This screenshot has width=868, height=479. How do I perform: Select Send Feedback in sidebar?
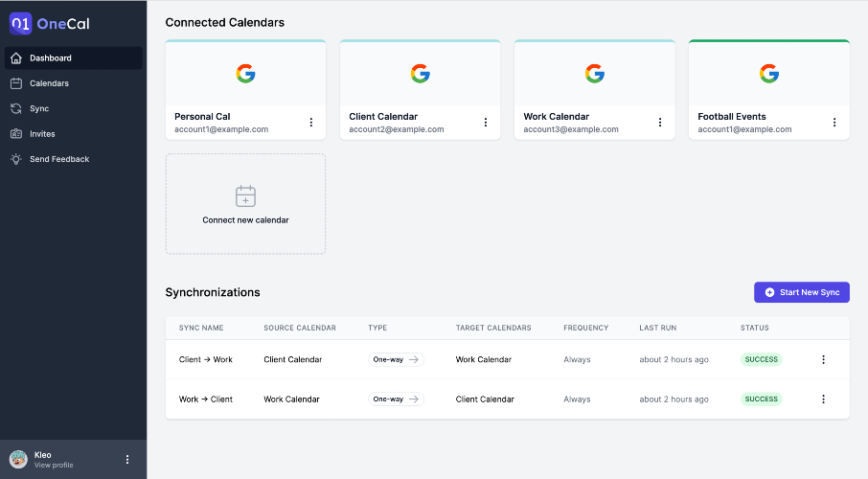pos(74,159)
